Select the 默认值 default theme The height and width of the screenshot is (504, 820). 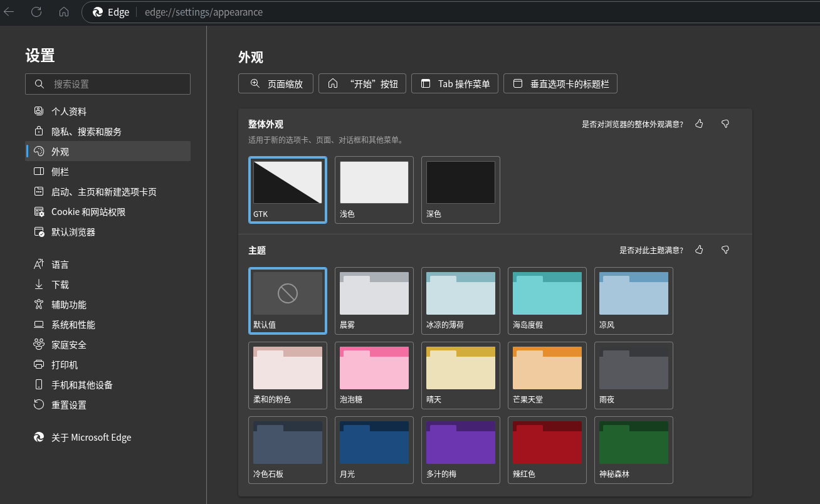pos(288,301)
